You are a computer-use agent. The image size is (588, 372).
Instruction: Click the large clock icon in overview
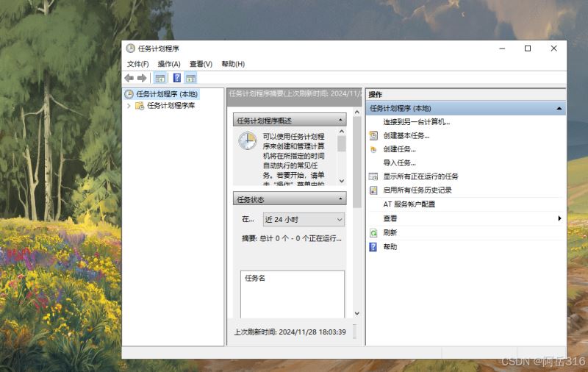248,141
